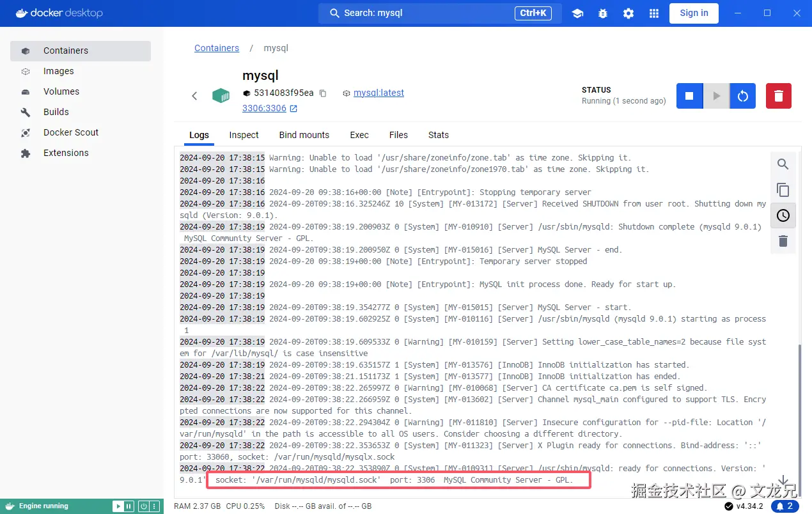This screenshot has height=514, width=812.
Task: Click the 'MySQL init process done' log line
Action: [428, 284]
